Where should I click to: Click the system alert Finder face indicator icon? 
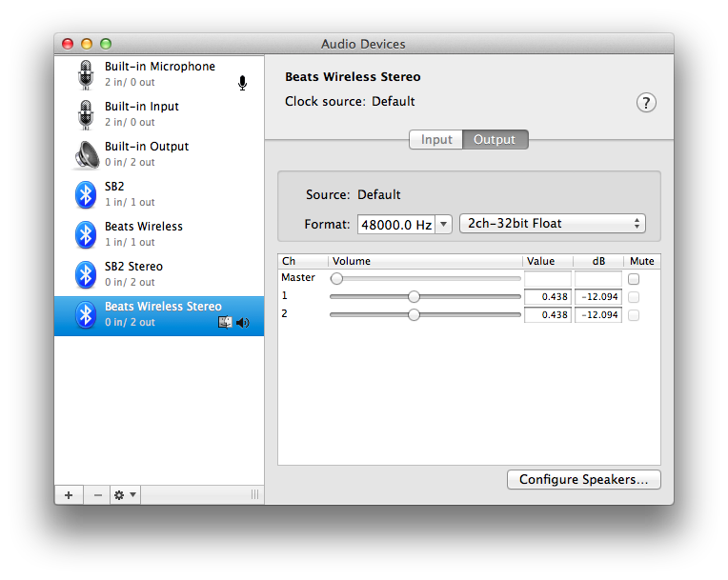(x=225, y=322)
